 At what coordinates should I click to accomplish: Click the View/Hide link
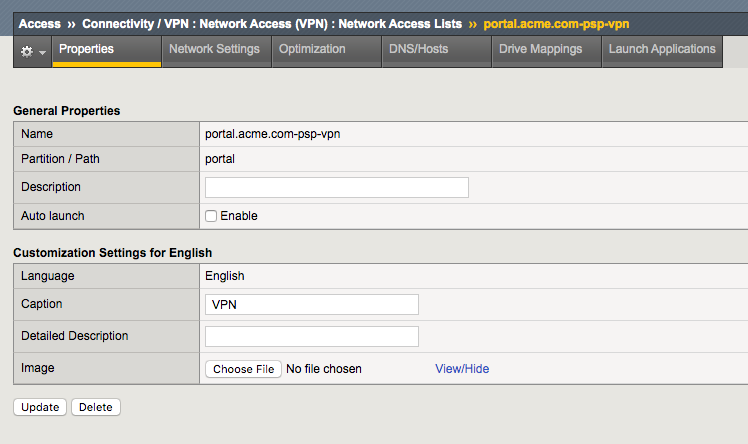pos(462,369)
